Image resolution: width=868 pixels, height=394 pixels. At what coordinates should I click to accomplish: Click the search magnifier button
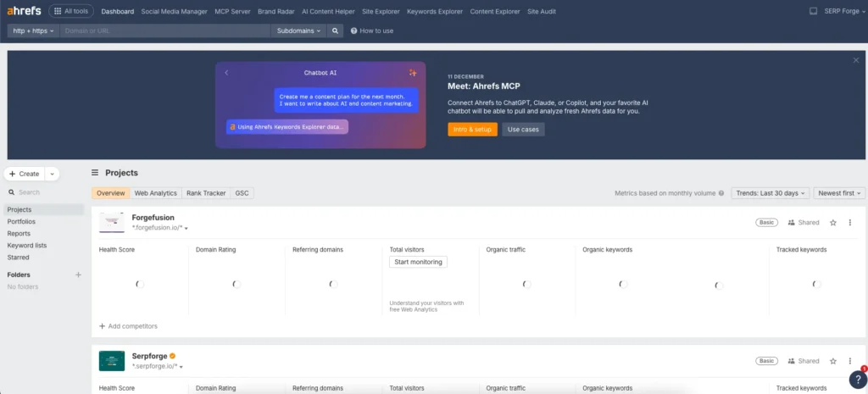[x=335, y=31]
